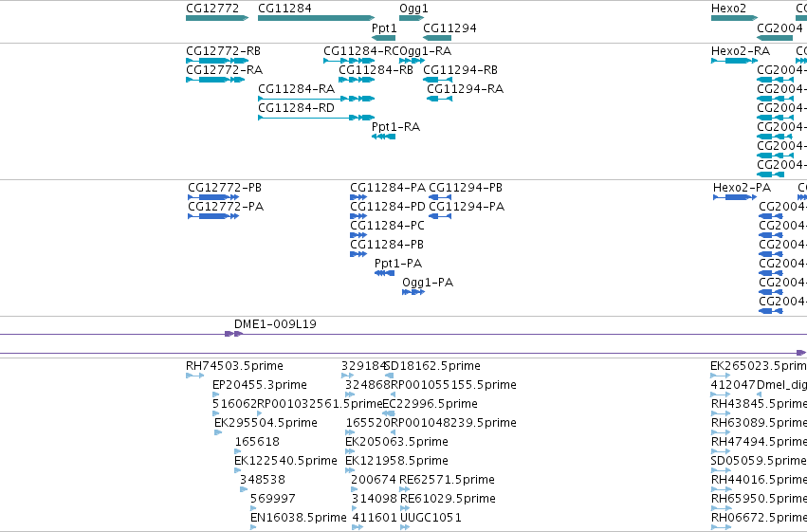Open the Ogg1 gene label
The width and height of the screenshot is (807, 532).
(x=413, y=9)
